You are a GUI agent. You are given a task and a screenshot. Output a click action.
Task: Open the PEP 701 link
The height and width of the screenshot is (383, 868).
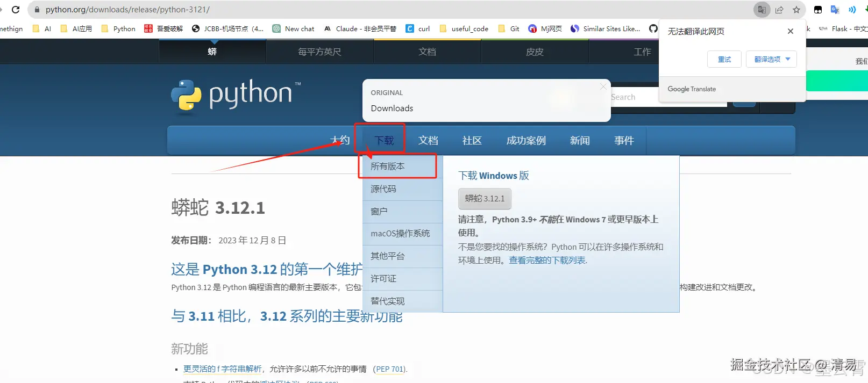click(x=390, y=369)
